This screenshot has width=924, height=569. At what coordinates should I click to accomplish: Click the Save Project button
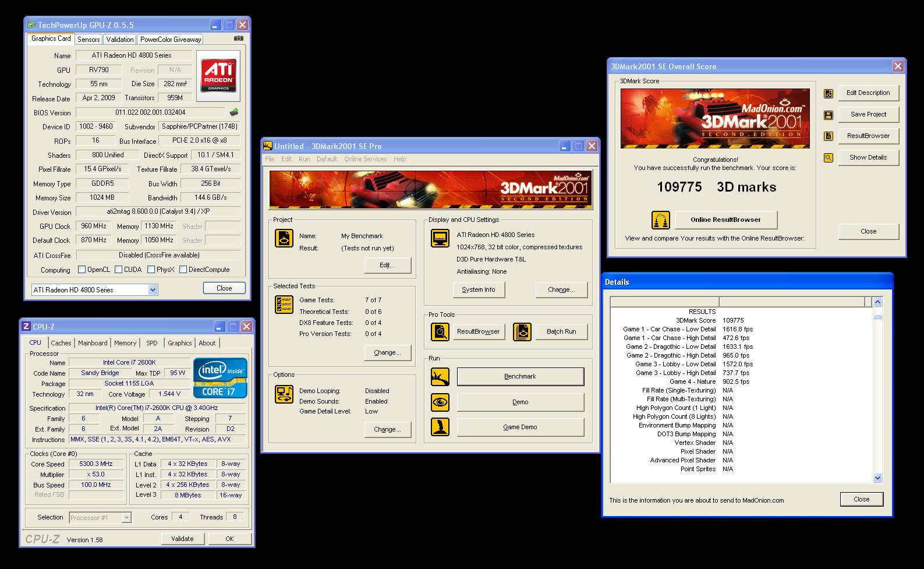click(868, 115)
